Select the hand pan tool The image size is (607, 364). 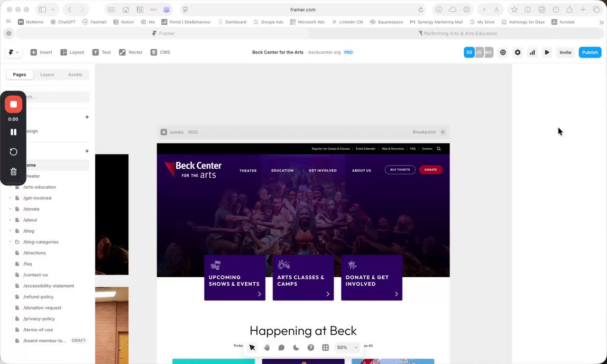pos(267,347)
